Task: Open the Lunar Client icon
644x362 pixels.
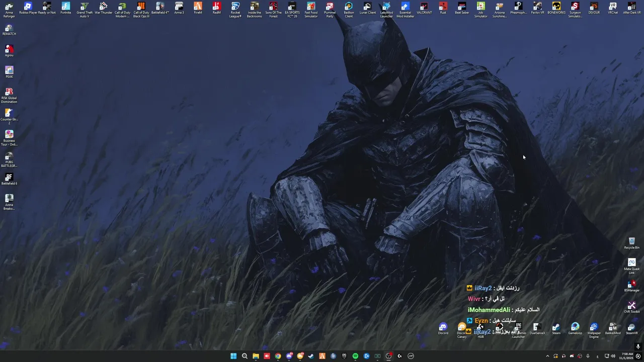Action: (368, 8)
